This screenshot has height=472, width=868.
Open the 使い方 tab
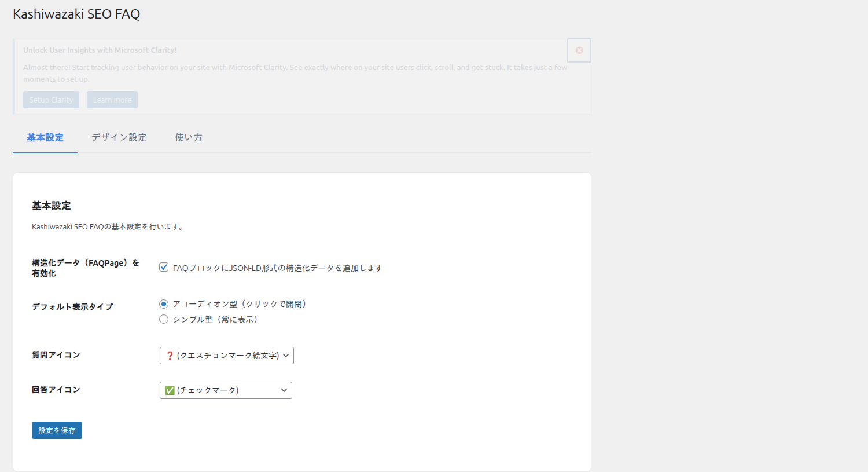(x=188, y=137)
